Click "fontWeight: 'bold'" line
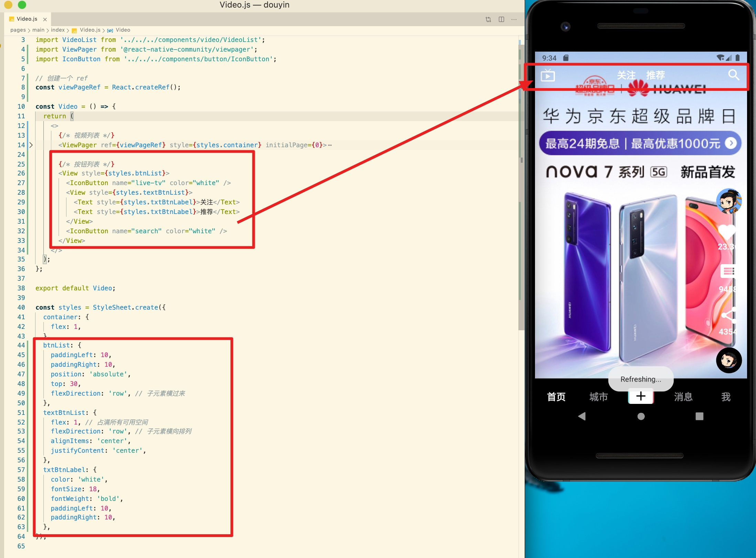The height and width of the screenshot is (558, 756). 87,498
